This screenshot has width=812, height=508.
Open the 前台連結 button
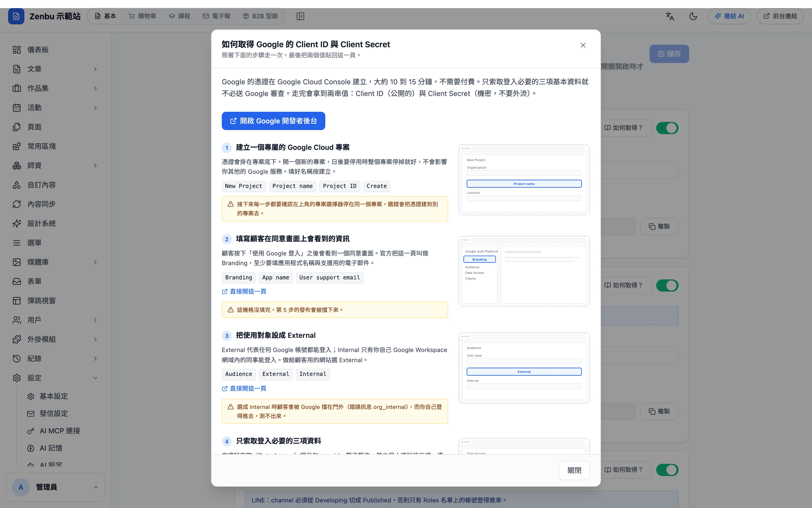click(x=780, y=16)
